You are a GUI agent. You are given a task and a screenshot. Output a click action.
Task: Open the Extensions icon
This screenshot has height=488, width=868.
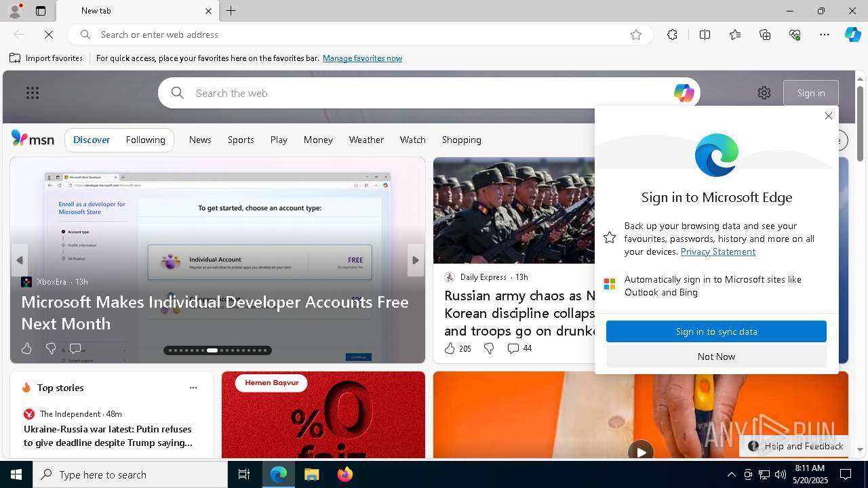click(x=672, y=35)
